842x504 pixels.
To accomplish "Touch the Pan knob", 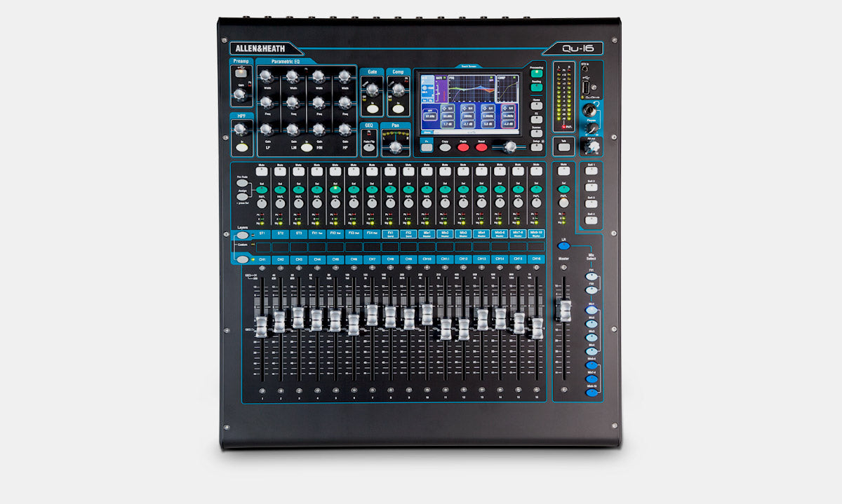I will click(396, 147).
